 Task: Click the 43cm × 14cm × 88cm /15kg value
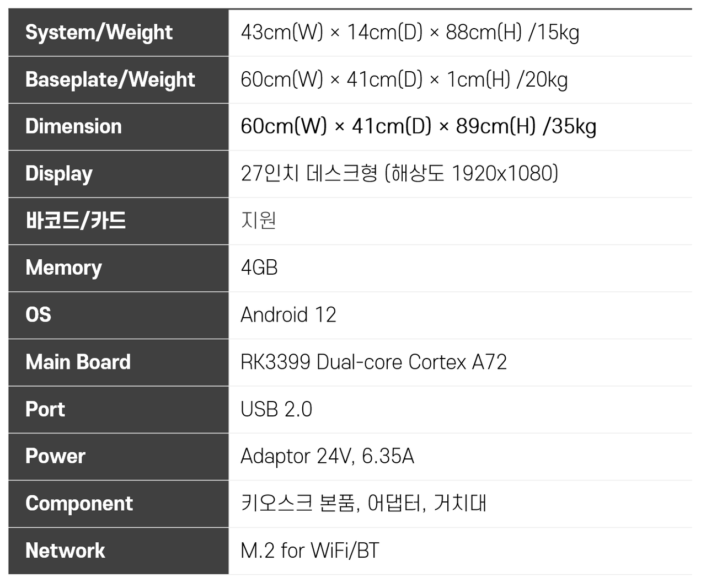(x=410, y=33)
